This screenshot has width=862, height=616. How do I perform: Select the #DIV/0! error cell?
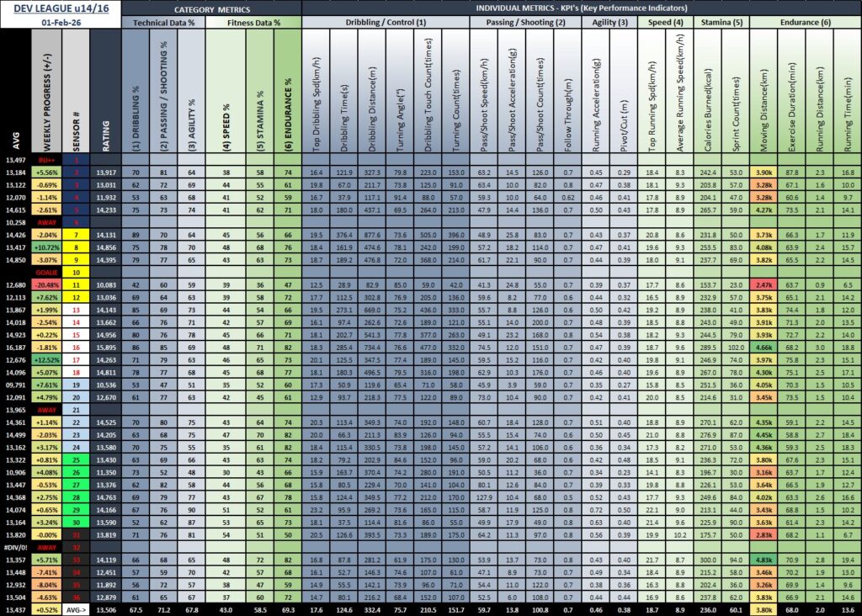point(15,546)
